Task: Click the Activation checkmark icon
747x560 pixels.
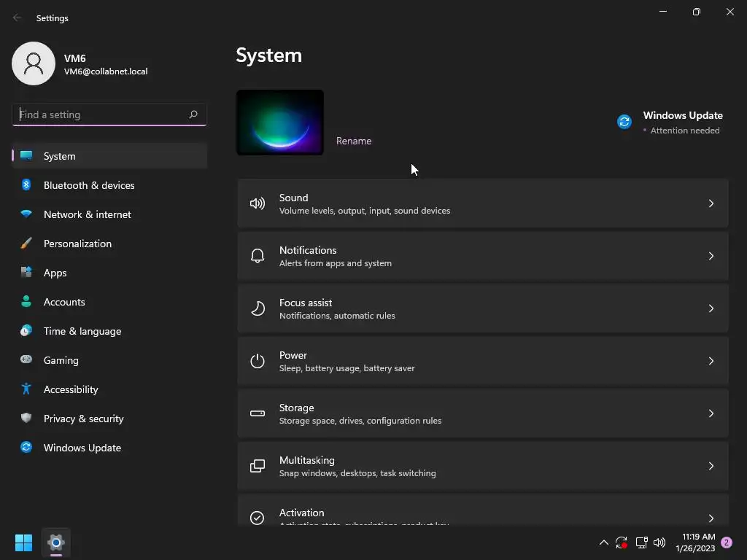Action: pos(258,518)
